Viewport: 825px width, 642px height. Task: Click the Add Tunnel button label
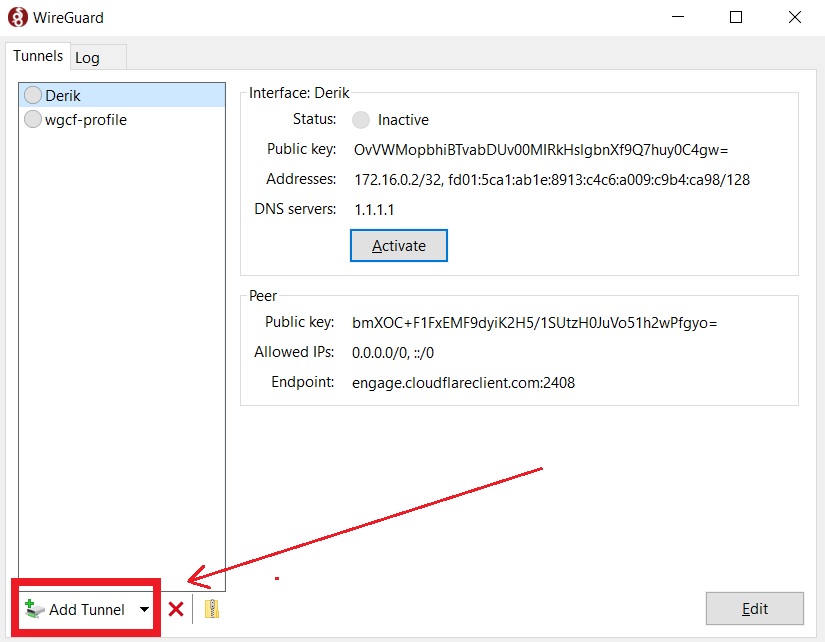coord(87,609)
